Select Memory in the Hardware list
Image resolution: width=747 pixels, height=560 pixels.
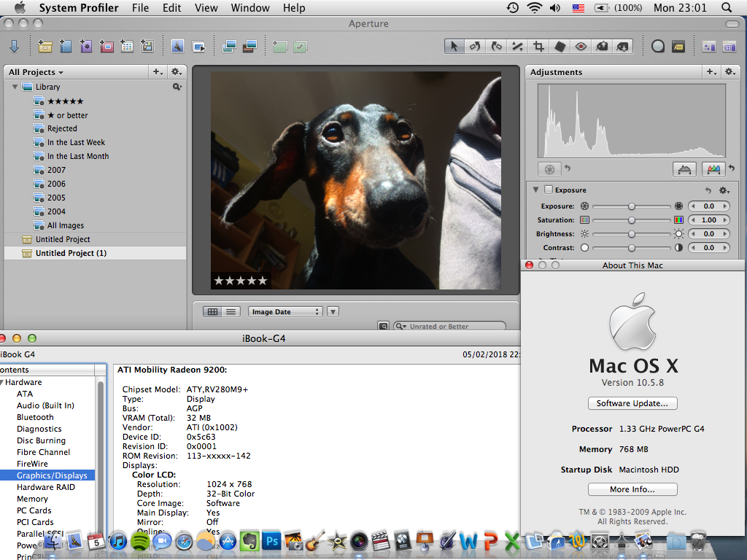coord(32,499)
